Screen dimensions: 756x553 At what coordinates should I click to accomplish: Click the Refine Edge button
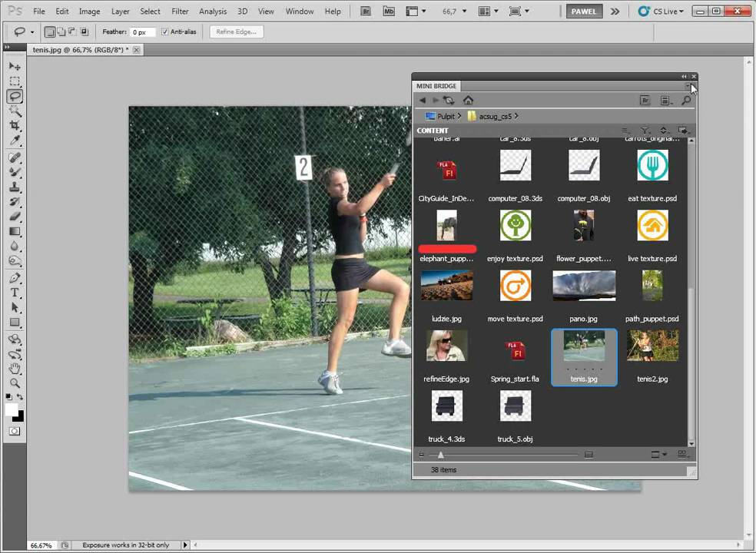[237, 31]
